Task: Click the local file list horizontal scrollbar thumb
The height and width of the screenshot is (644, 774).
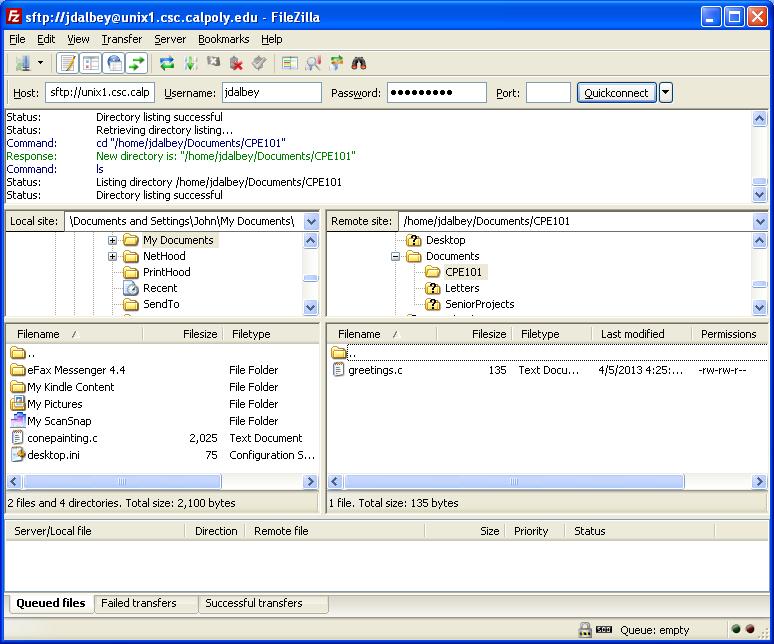Action: (x=122, y=481)
